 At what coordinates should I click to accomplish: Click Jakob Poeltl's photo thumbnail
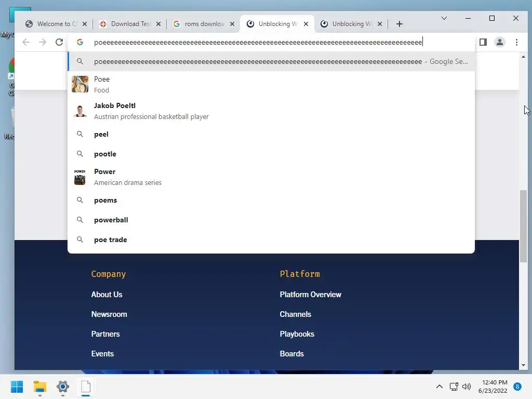click(x=80, y=111)
